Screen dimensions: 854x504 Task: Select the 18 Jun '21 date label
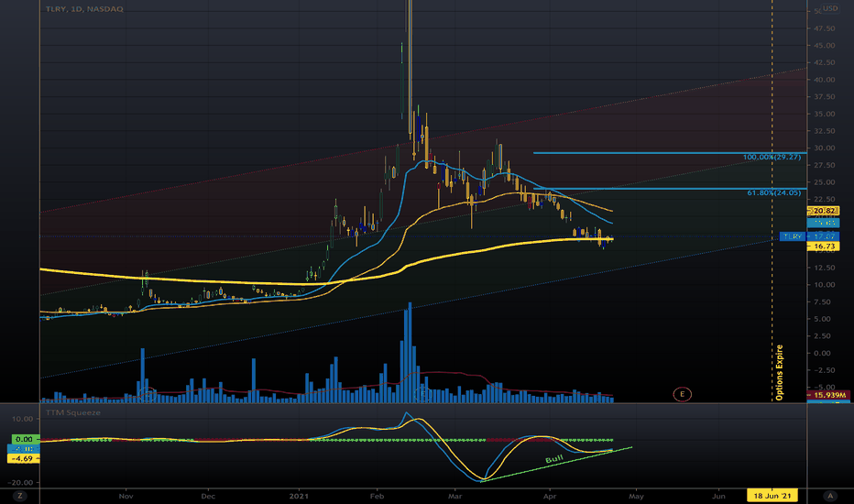(772, 496)
